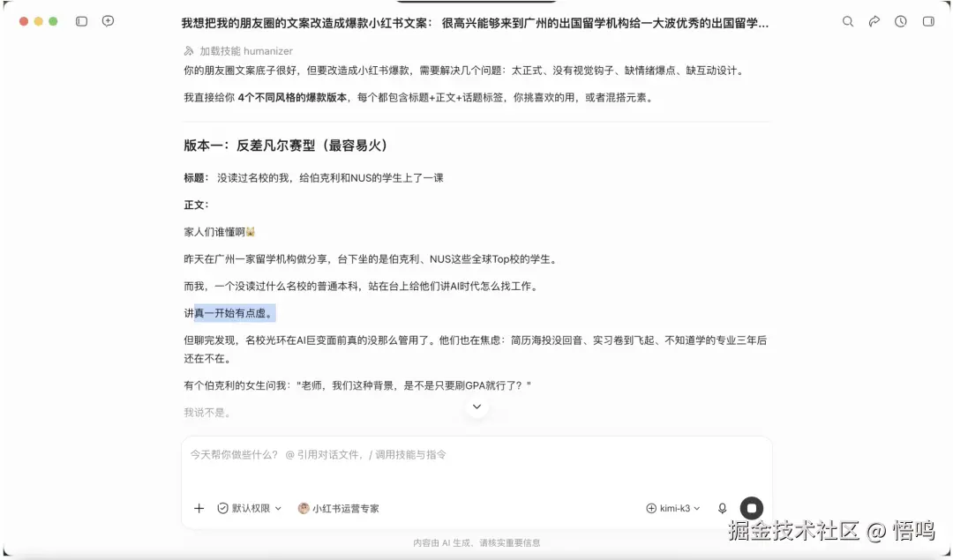This screenshot has height=560, width=953.
Task: Select the 小红书运营专家 agent chip
Action: [x=339, y=508]
